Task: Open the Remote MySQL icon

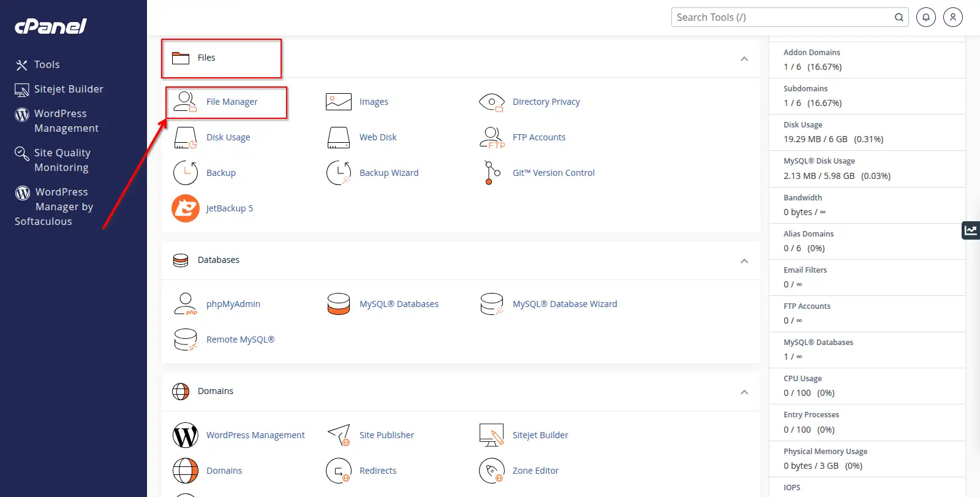Action: point(185,340)
